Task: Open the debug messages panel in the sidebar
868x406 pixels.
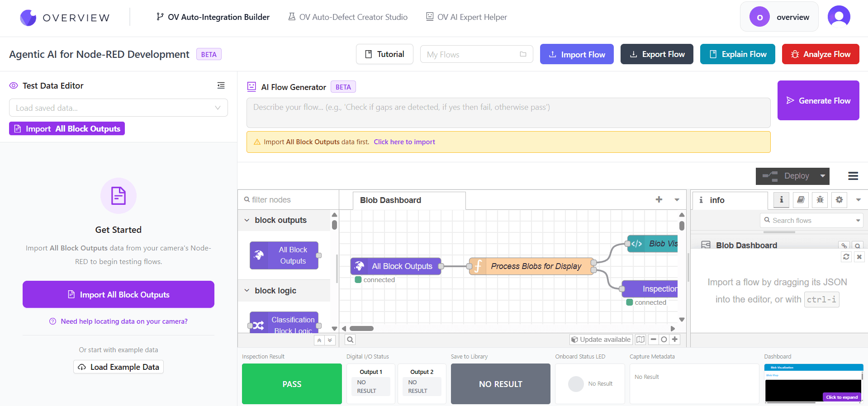Action: tap(820, 200)
